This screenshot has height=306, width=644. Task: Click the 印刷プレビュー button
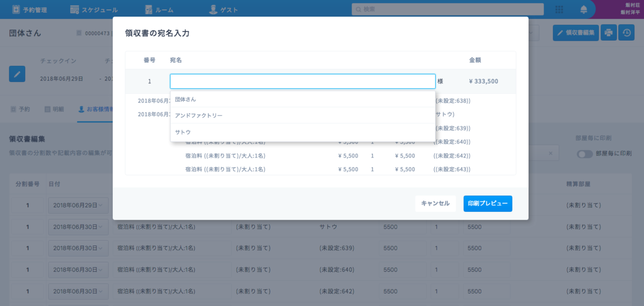click(x=487, y=204)
